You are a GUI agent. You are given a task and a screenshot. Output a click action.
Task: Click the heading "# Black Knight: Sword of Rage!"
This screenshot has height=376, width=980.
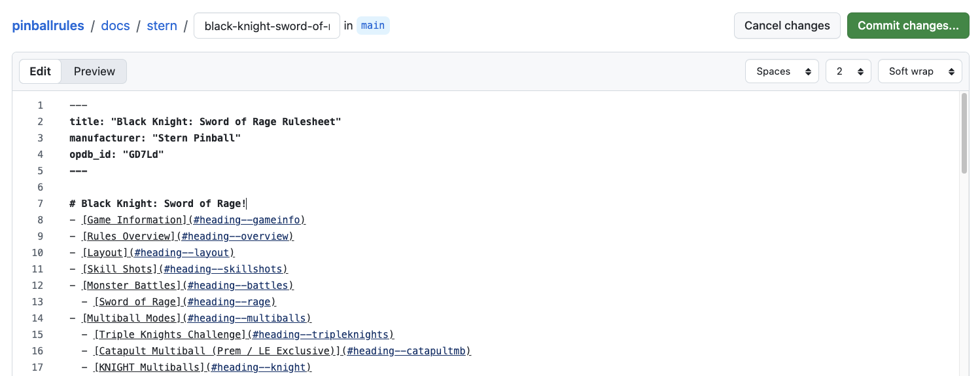click(158, 204)
